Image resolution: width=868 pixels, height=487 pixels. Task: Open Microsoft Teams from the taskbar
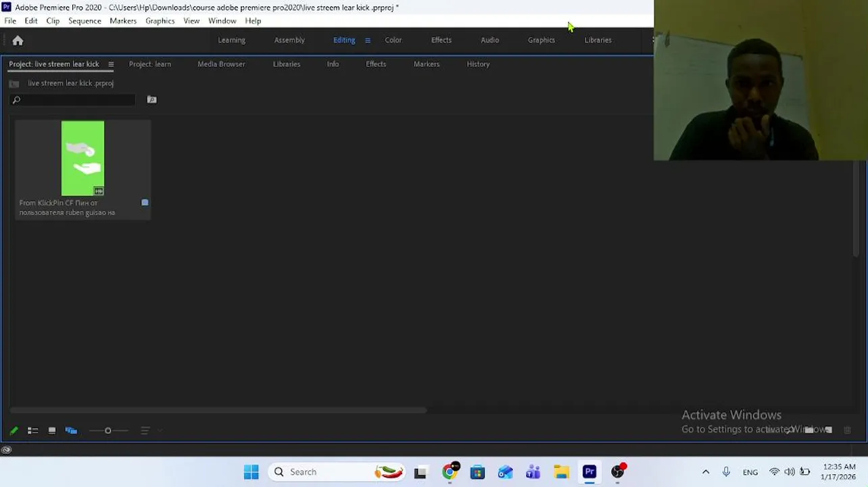pyautogui.click(x=533, y=472)
